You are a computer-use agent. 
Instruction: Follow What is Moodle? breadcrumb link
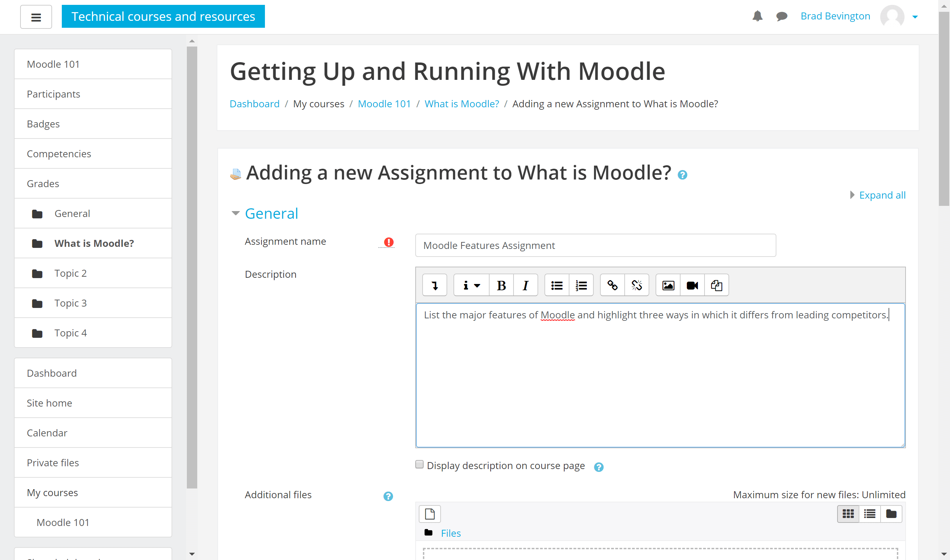point(461,104)
